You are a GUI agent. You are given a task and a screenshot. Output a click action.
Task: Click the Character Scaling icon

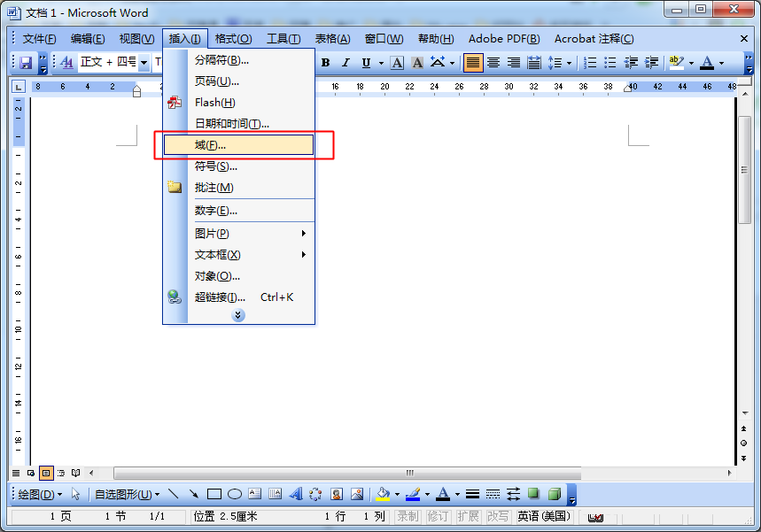[438, 63]
